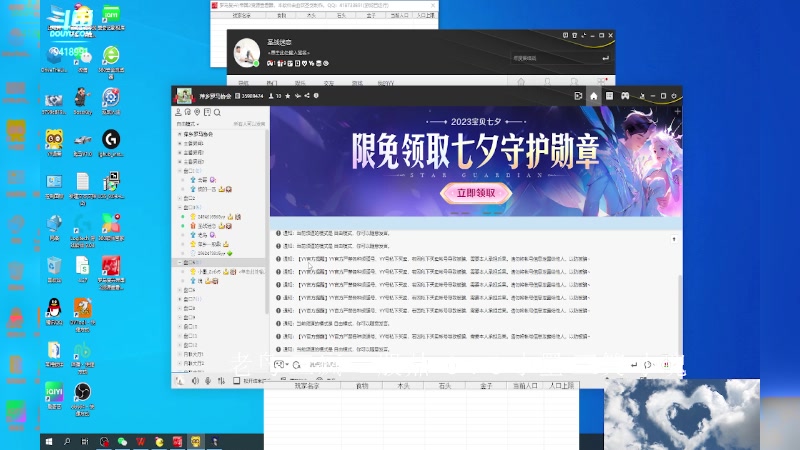Click the plus icon on the banner corner
This screenshot has width=800, height=450.
coord(677,111)
